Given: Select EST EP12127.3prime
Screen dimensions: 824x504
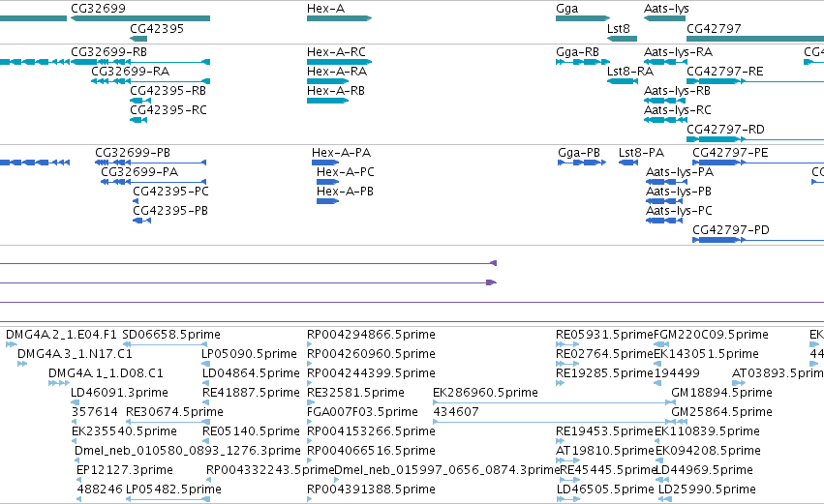Looking at the screenshot, I should click(125, 470).
